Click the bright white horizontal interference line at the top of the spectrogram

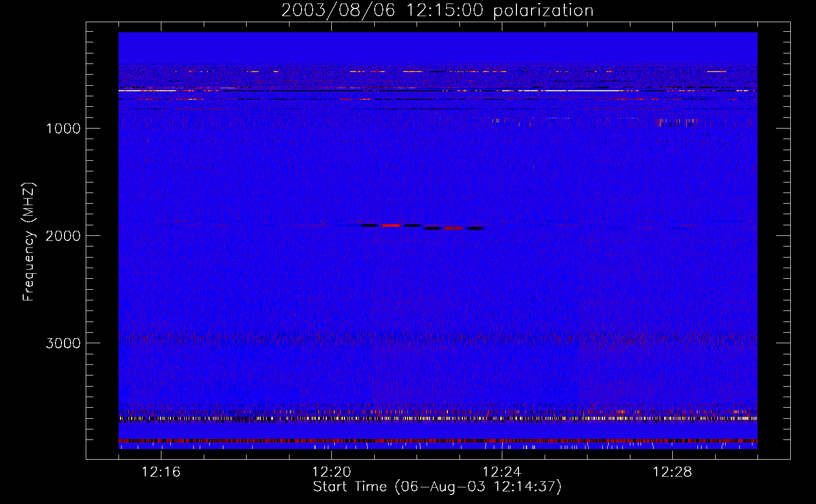[438, 91]
